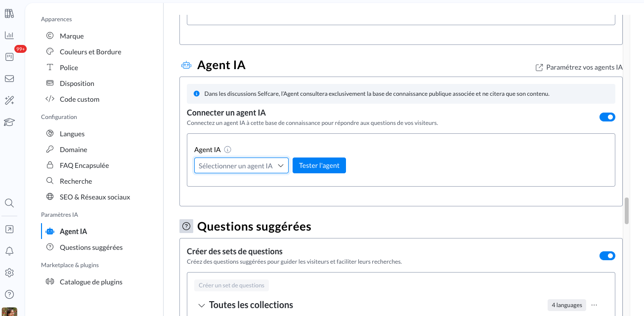
Task: Click the search magnifier in left rail
Action: click(9, 203)
